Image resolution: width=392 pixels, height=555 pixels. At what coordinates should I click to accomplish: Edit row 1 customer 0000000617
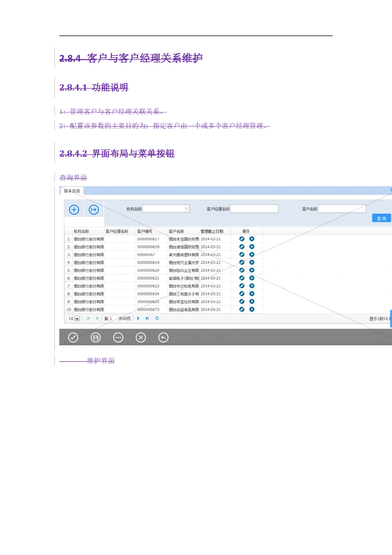coord(242,239)
